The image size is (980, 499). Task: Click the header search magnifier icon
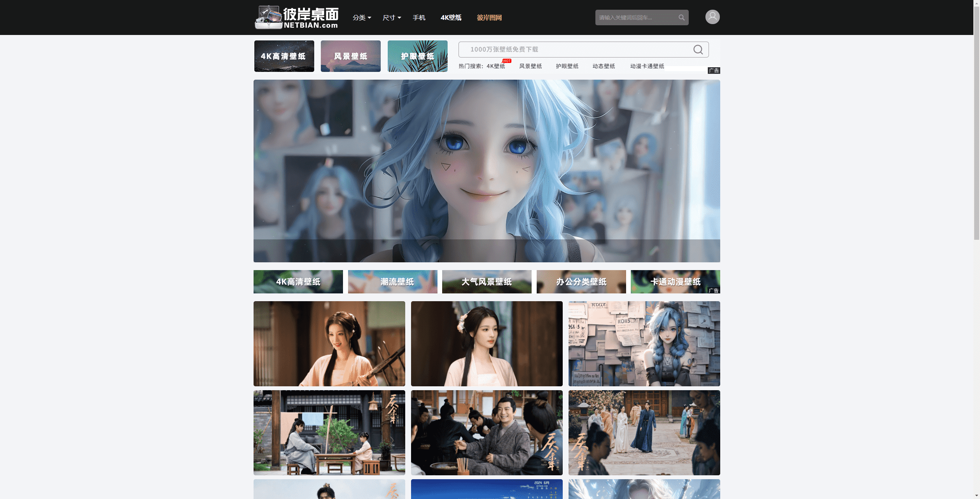tap(681, 17)
